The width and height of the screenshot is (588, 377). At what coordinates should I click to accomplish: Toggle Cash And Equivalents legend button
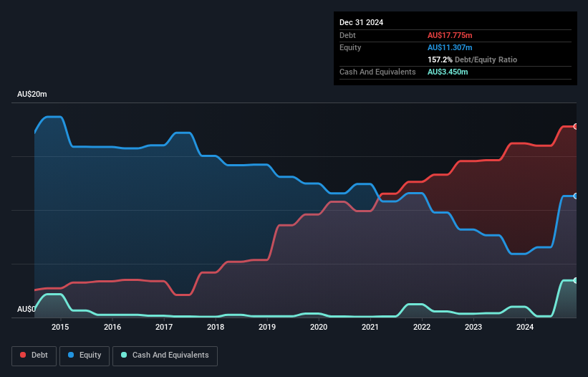[165, 355]
